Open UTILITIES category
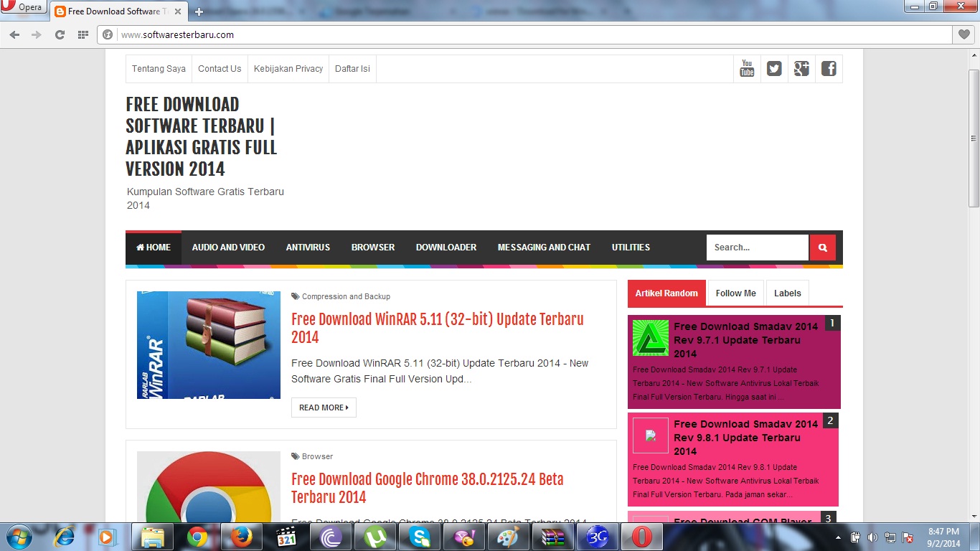Screen dimensions: 980x551 point(631,248)
